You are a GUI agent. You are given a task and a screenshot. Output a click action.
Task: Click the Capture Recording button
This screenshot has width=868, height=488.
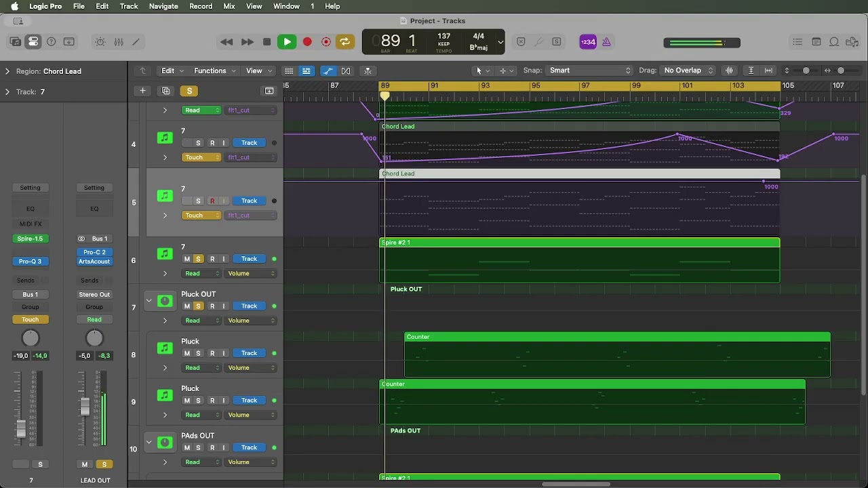click(x=326, y=42)
